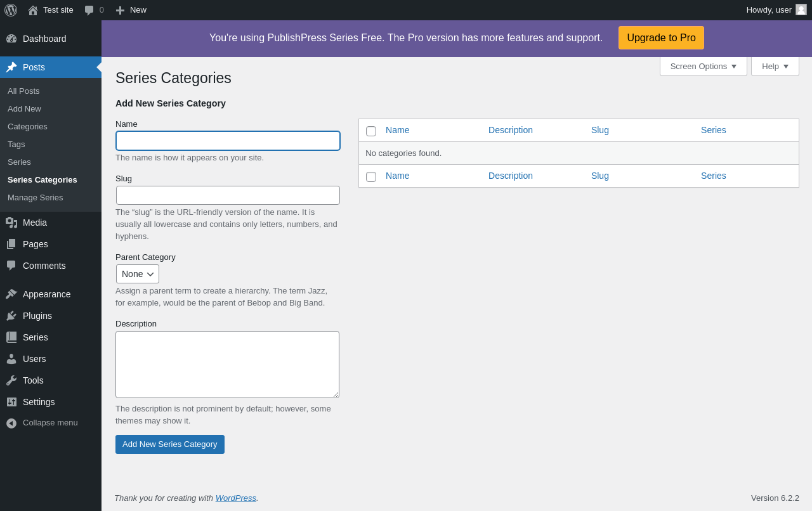
Task: Open the Plugins plug icon
Action: point(11,316)
